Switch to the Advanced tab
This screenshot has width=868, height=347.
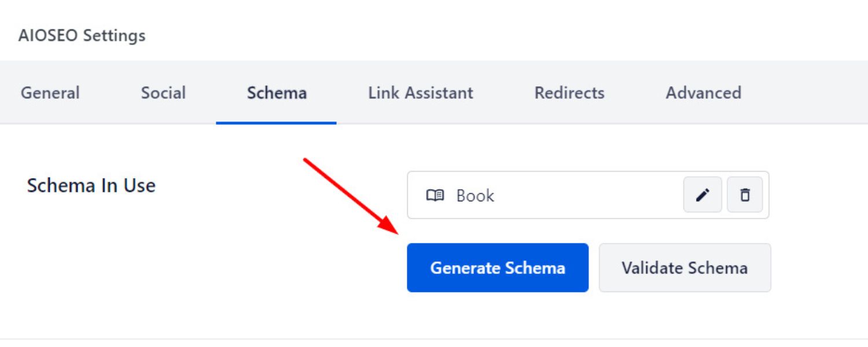click(x=703, y=93)
